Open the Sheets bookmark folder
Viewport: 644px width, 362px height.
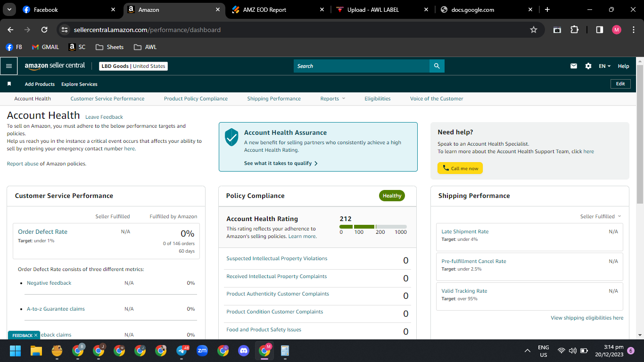coord(109,47)
